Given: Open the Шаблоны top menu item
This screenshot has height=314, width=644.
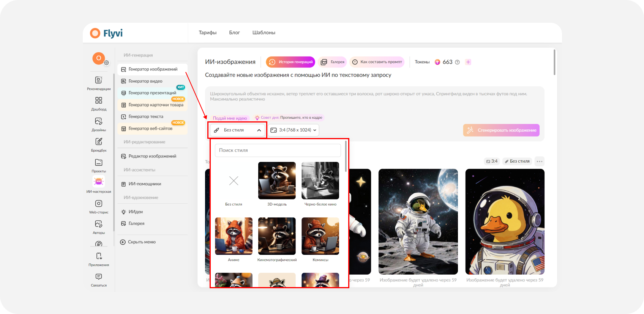Looking at the screenshot, I should coord(264,33).
